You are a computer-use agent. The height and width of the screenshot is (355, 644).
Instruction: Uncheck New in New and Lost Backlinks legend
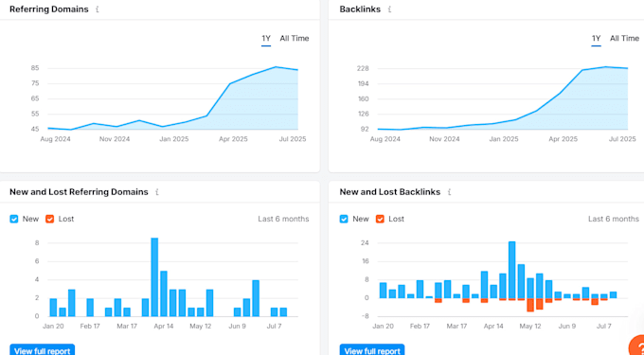click(x=344, y=220)
